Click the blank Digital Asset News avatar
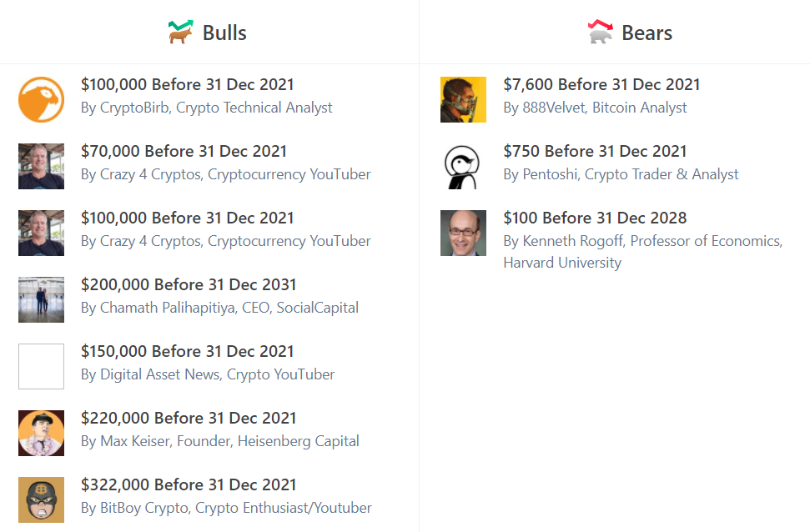 pyautogui.click(x=42, y=366)
